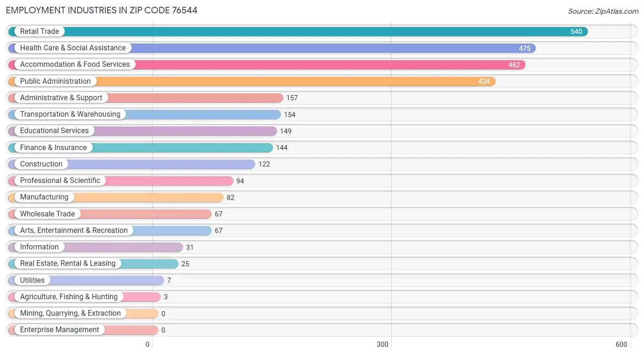Click the 600 axis label
The width and height of the screenshot is (644, 355).
621,344
